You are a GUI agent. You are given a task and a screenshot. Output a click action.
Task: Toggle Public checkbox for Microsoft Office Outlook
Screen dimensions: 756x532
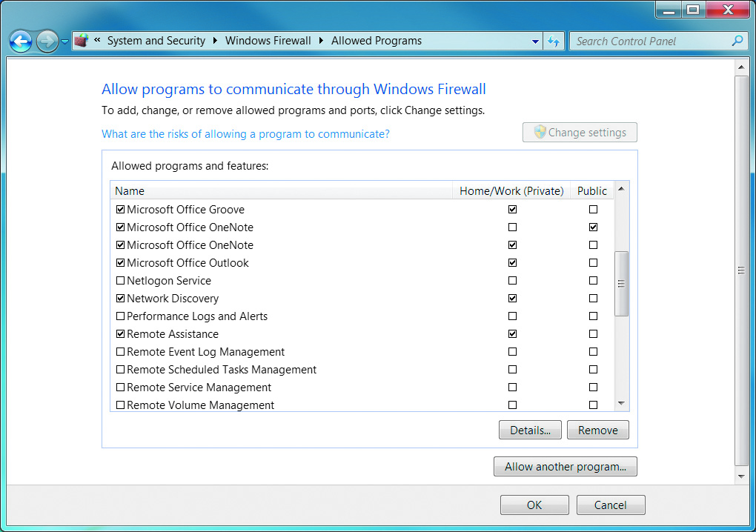(593, 263)
